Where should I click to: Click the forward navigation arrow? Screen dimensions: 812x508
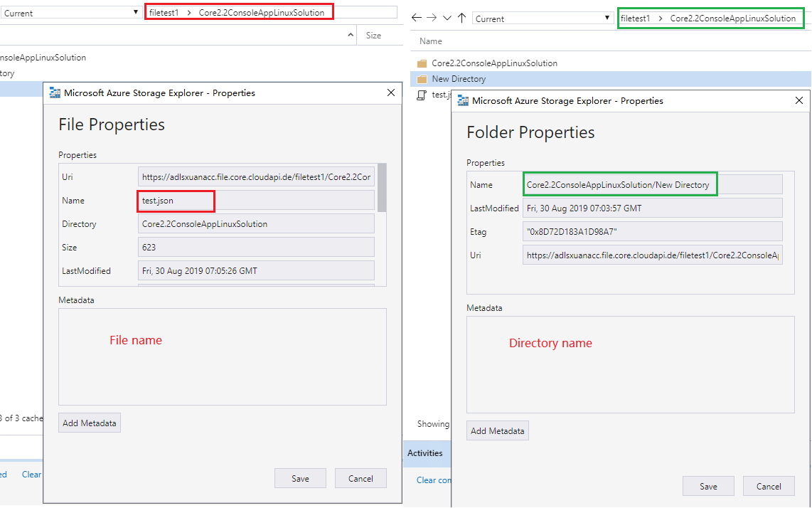click(431, 17)
